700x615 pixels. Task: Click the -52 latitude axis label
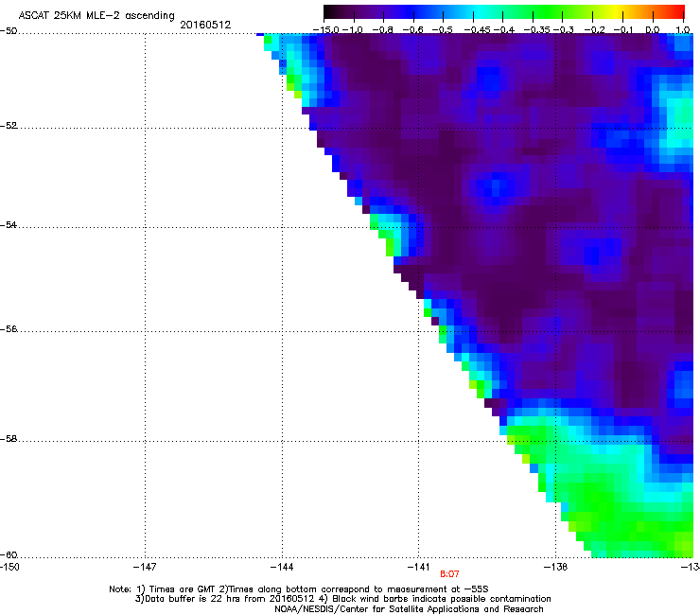click(9, 126)
